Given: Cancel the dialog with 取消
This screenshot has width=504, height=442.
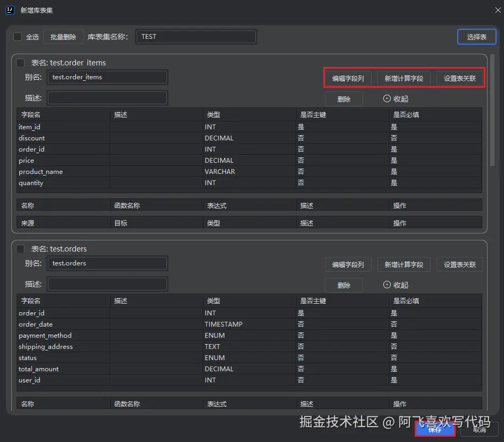Looking at the screenshot, I should pos(480,429).
